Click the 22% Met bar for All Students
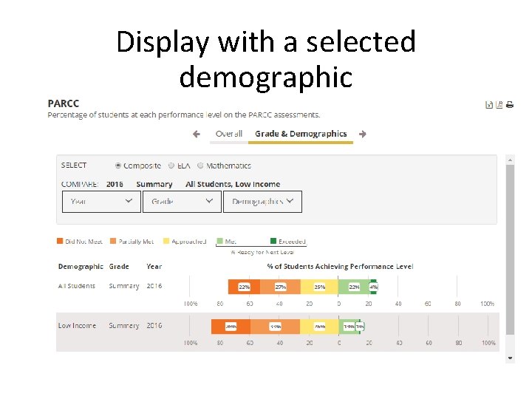Screen dimensions: 532x399 pos(354,287)
